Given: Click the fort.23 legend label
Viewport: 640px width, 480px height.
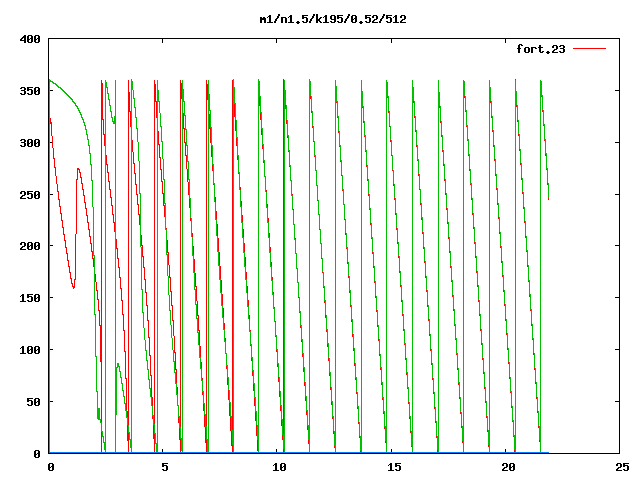Looking at the screenshot, I should click(541, 49).
